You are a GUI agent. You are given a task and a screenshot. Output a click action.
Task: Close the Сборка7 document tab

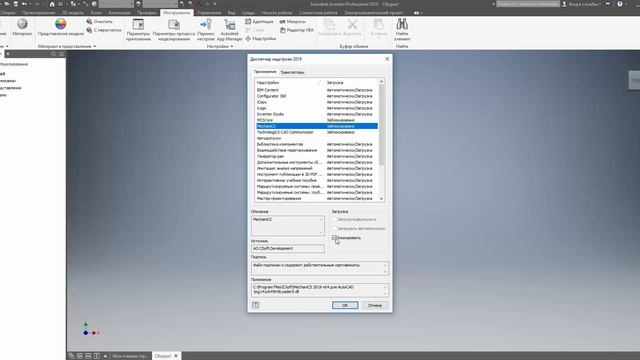click(176, 356)
